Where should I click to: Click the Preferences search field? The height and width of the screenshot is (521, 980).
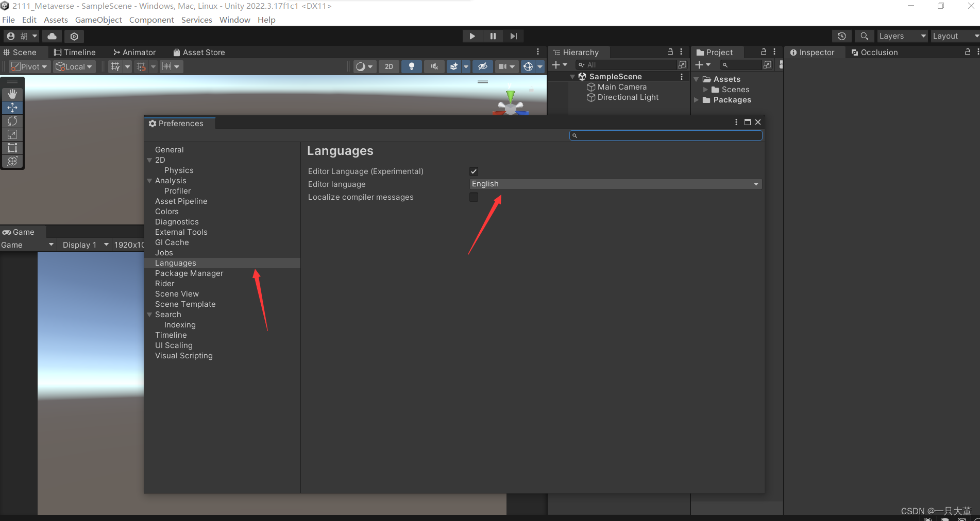pos(666,135)
